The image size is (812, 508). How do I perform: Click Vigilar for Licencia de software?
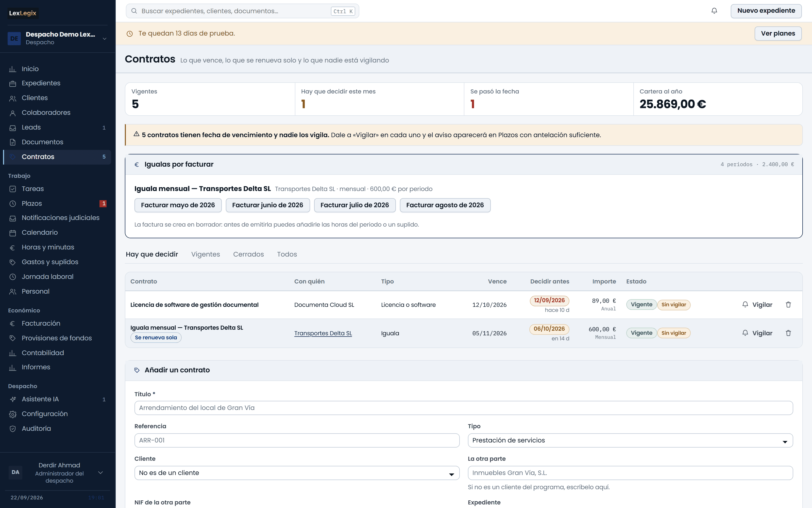coord(757,305)
